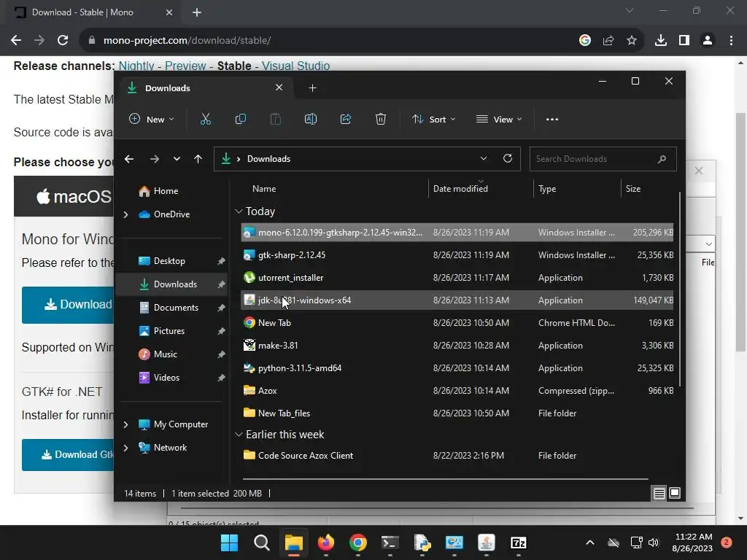The height and width of the screenshot is (560, 747).
Task: Toggle Chrome side panel icon
Action: coord(684,41)
